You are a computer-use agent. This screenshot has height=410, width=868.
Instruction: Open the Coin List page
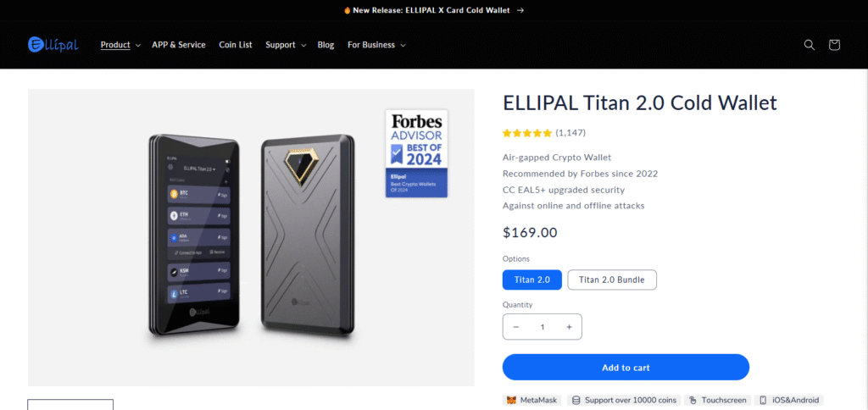tap(236, 45)
